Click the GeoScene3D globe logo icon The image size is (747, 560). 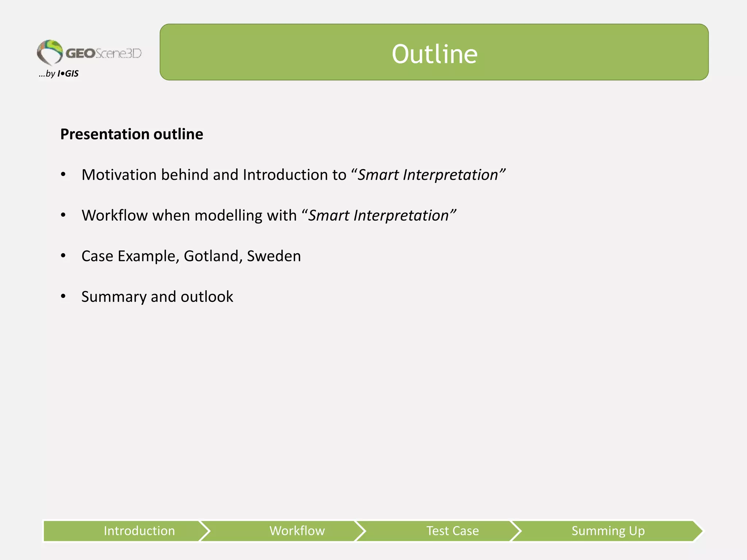coord(50,52)
